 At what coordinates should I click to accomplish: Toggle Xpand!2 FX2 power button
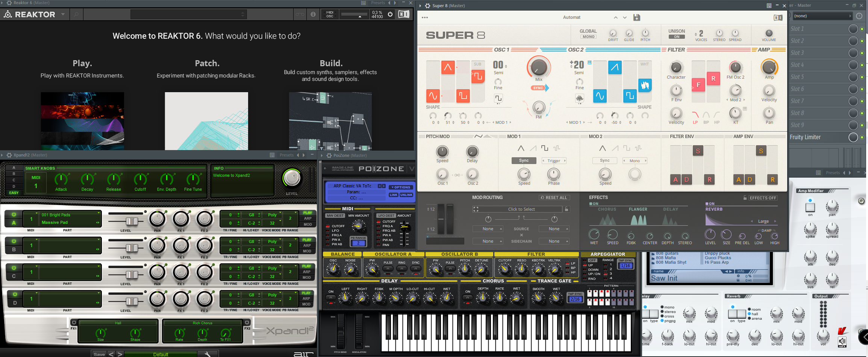247,322
